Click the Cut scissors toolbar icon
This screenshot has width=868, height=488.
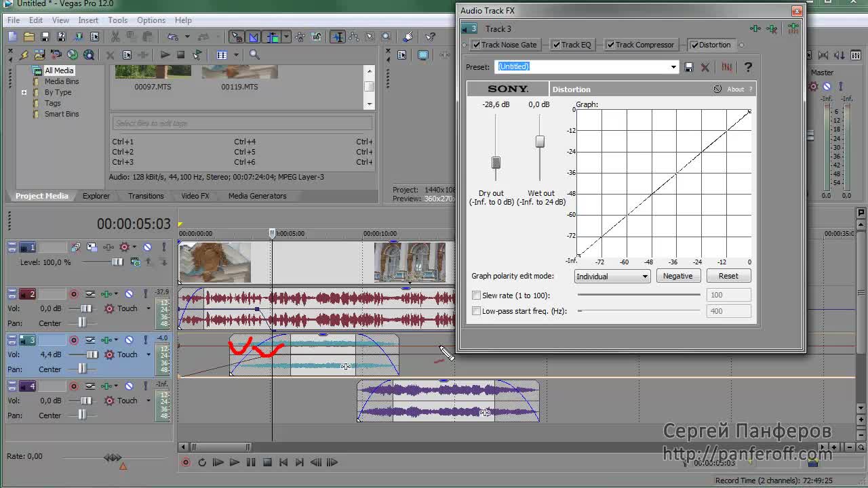[x=115, y=37]
